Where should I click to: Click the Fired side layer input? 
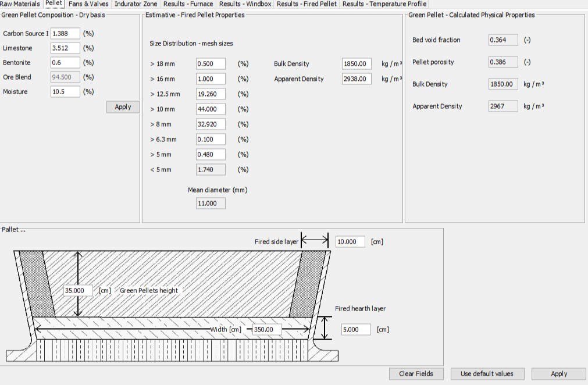(x=350, y=242)
